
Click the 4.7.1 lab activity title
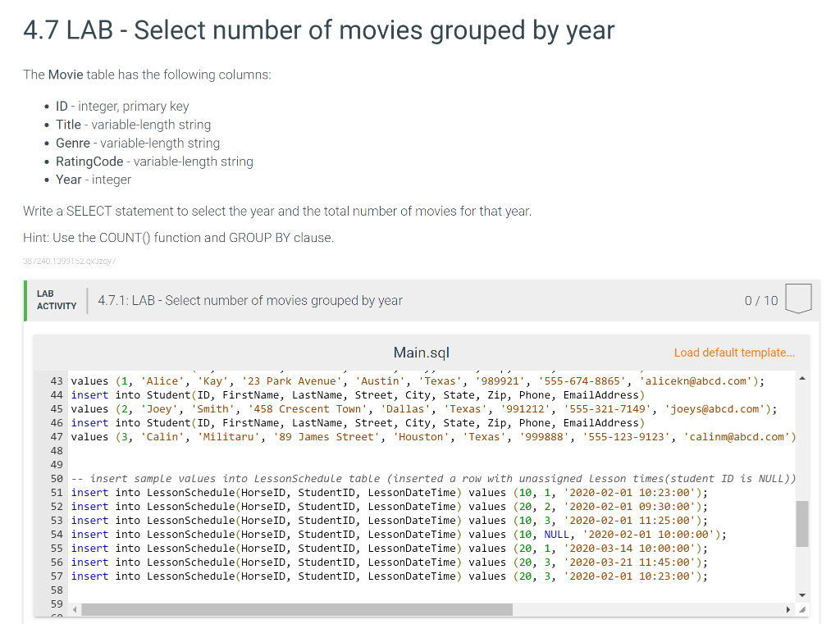[x=250, y=300]
